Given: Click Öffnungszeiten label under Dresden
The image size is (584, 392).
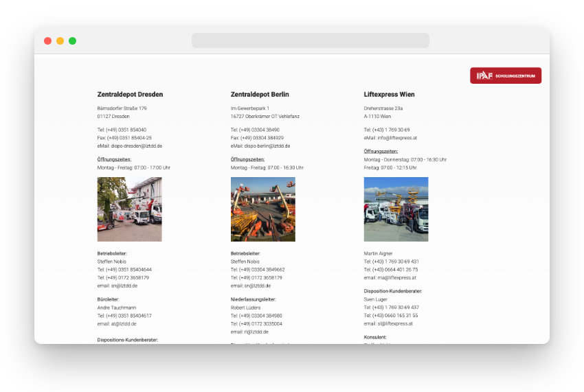Looking at the screenshot, I should pos(114,159).
